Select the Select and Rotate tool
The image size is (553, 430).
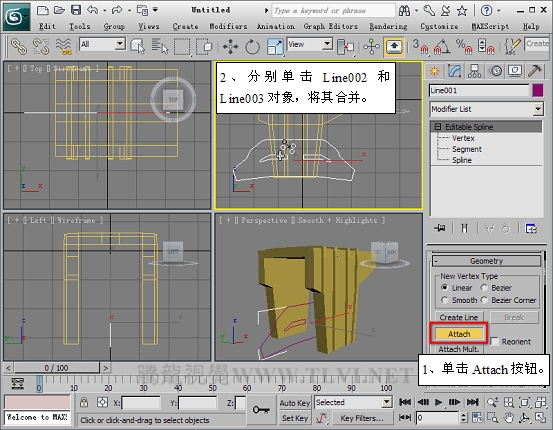pyautogui.click(x=252, y=47)
